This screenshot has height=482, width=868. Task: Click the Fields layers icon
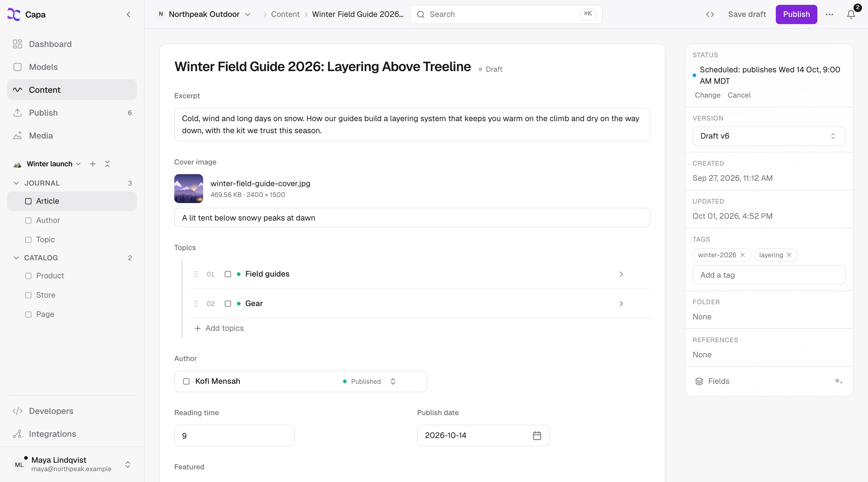click(699, 381)
